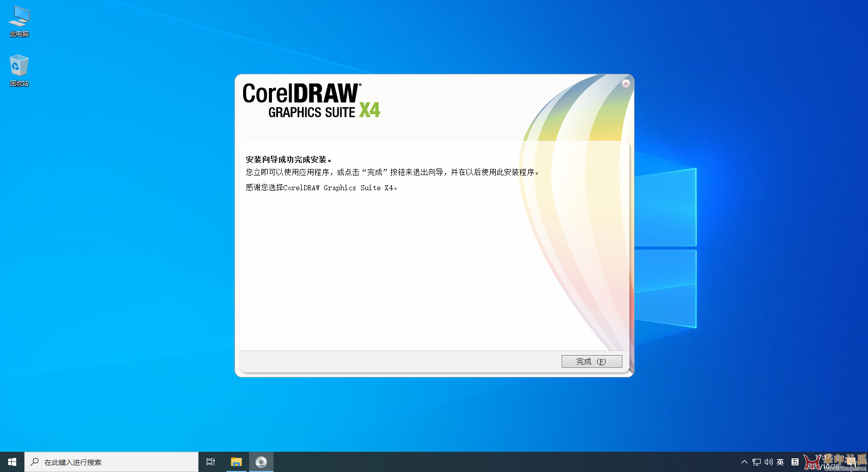Open Task View on the taskbar

point(210,461)
